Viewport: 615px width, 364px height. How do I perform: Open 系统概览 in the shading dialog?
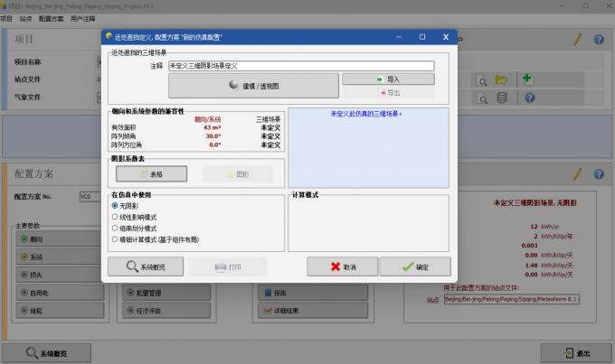click(x=146, y=266)
